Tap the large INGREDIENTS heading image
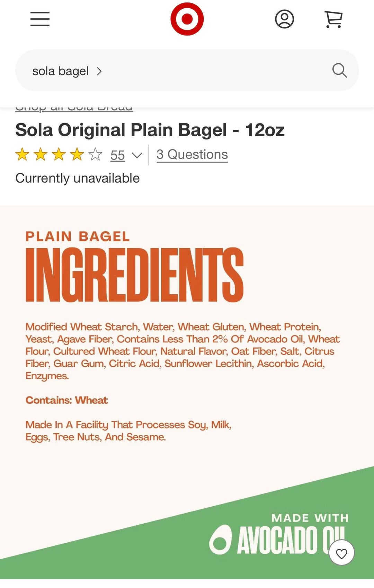Viewport: 374px width, 588px height. pos(134,275)
